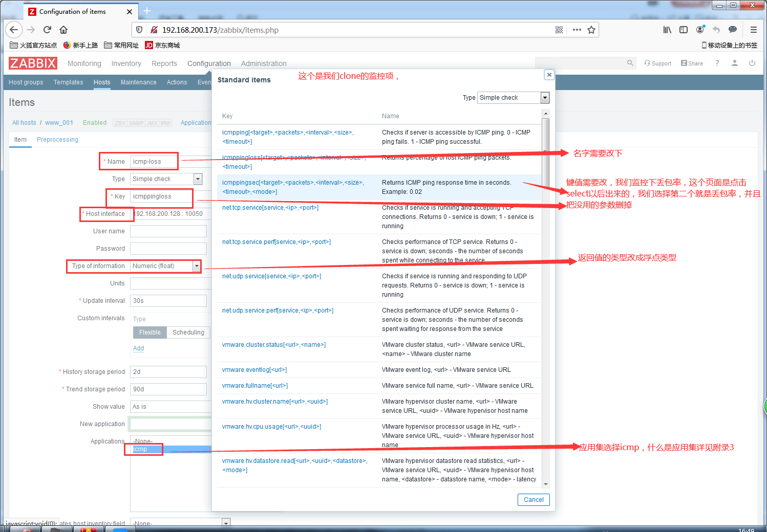Go to the browser home icon
Screen dimensions: 767x532
pyautogui.click(x=63, y=30)
